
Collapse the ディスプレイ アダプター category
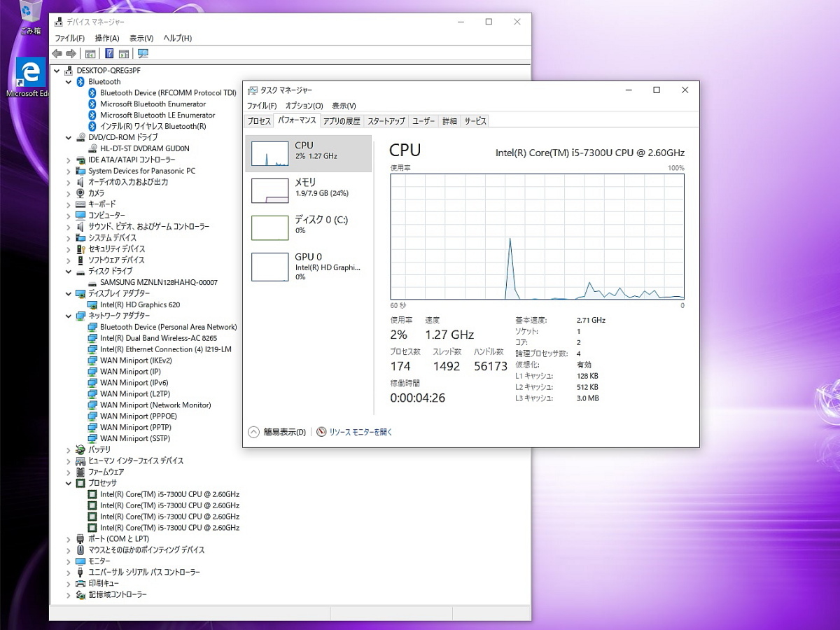[x=69, y=294]
